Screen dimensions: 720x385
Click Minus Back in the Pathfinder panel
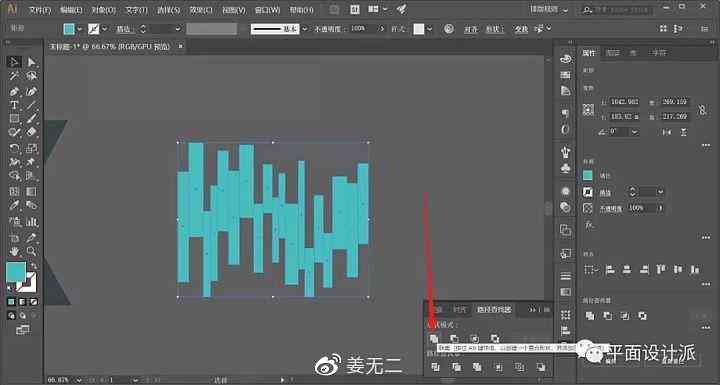coord(540,367)
